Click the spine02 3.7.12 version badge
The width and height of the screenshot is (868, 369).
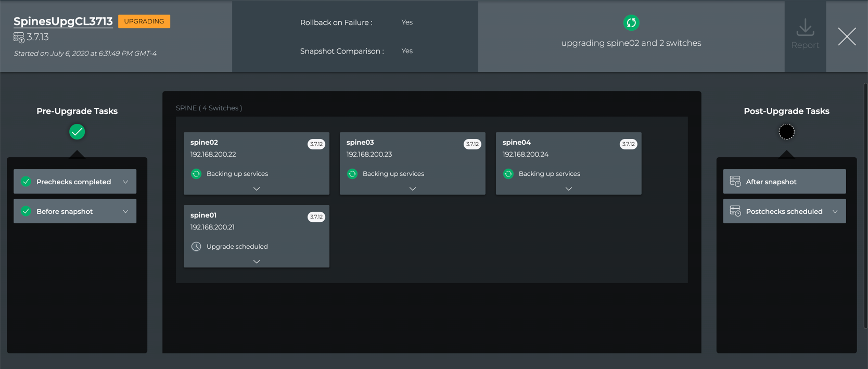(316, 144)
